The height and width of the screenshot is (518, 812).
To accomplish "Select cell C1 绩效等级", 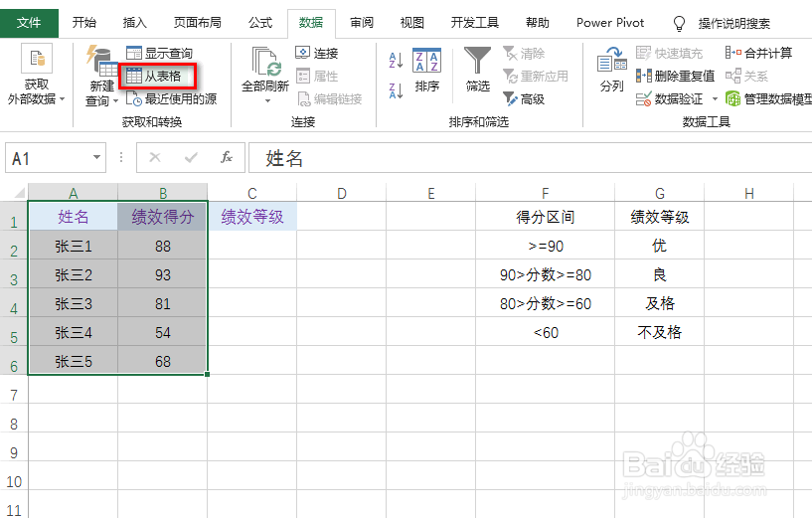I will [x=252, y=216].
